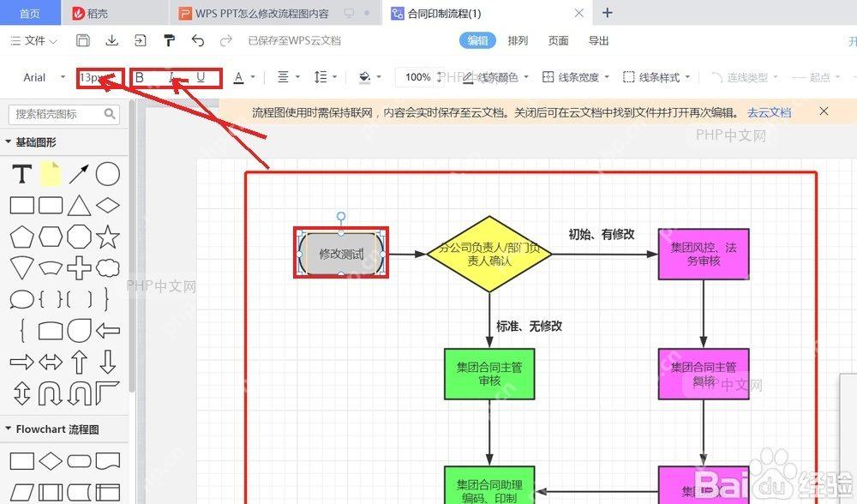Click the green 集团合同主管审核 box
The height and width of the screenshot is (504, 857).
[489, 374]
